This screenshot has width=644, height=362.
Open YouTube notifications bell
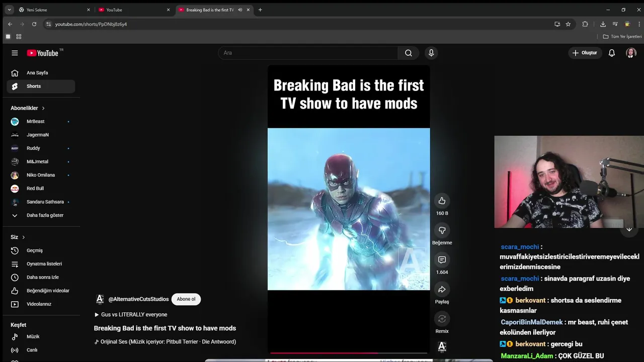coord(612,53)
